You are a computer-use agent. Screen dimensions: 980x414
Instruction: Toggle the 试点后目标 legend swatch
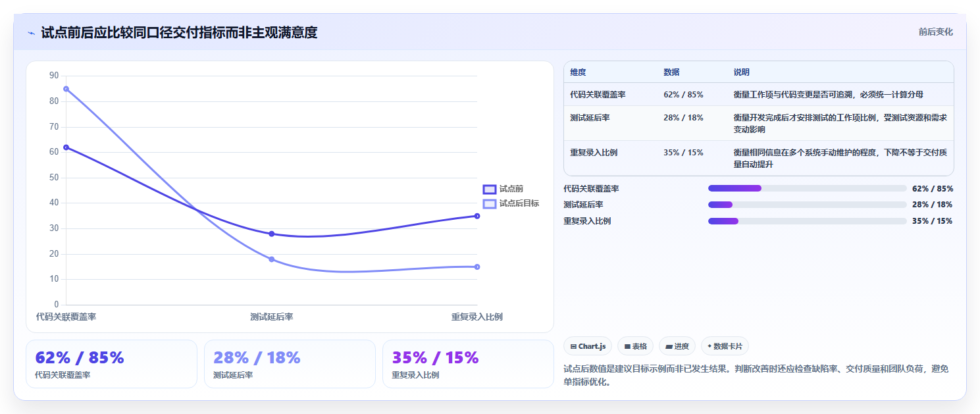coord(490,204)
